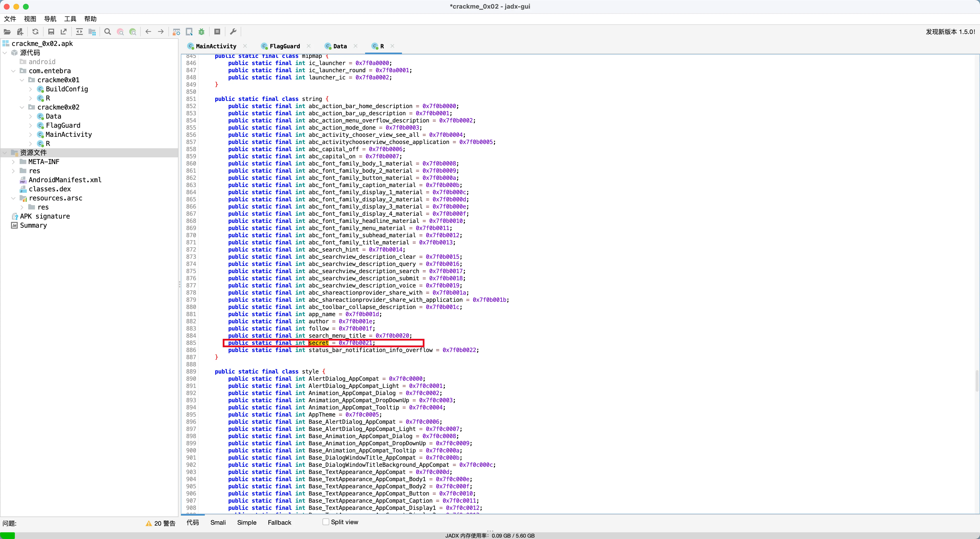This screenshot has height=539, width=980.
Task: Open AndroidManifest.xml in the tree
Action: [x=65, y=180]
